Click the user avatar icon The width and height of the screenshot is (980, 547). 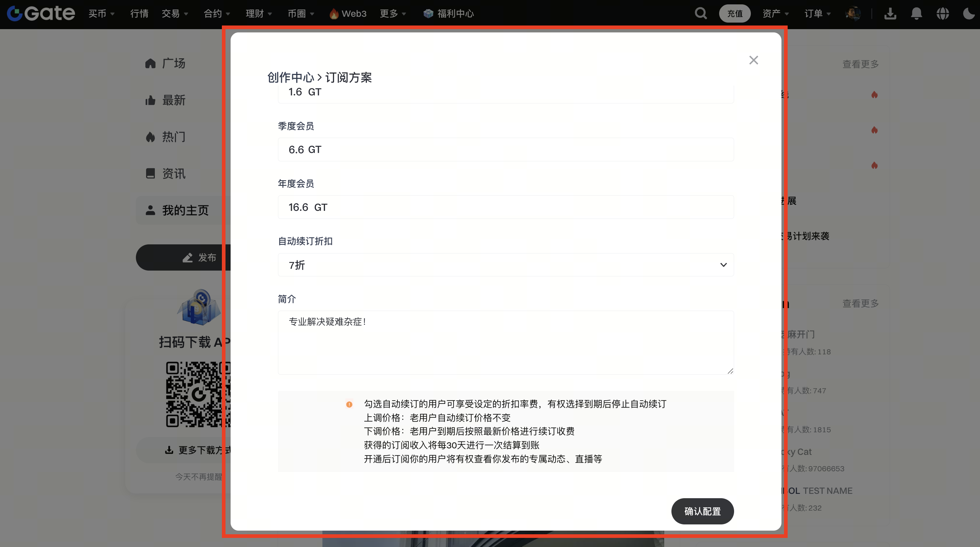853,14
